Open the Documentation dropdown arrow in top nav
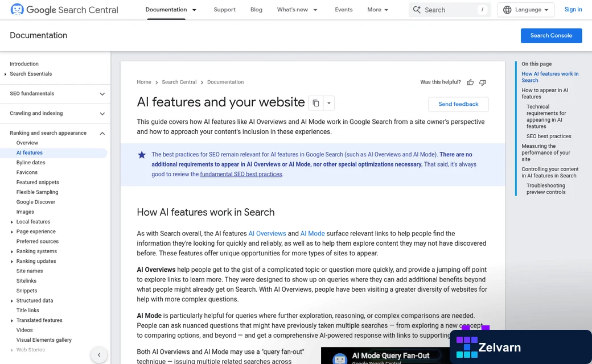The image size is (592, 364). [x=194, y=10]
